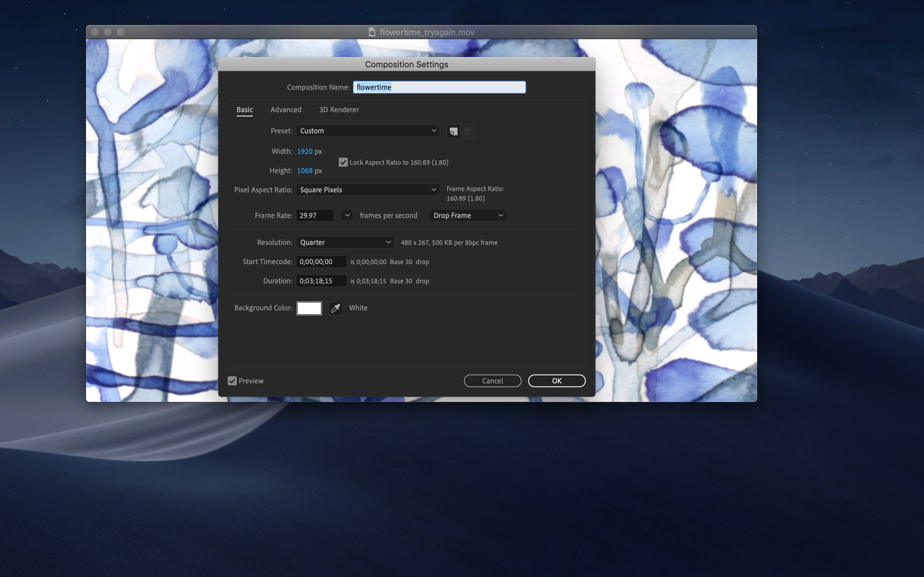The image size is (924, 577).
Task: Open the Drop Frame dropdown
Action: click(467, 216)
